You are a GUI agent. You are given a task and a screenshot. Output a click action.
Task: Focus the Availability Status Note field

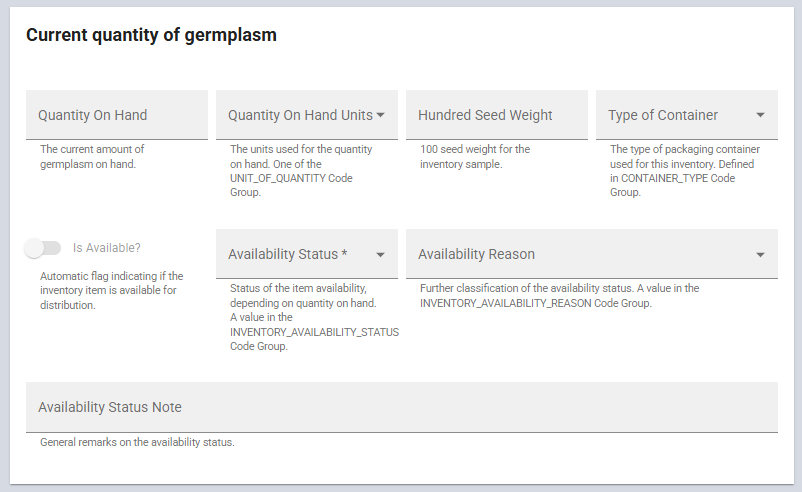pyautogui.click(x=401, y=407)
